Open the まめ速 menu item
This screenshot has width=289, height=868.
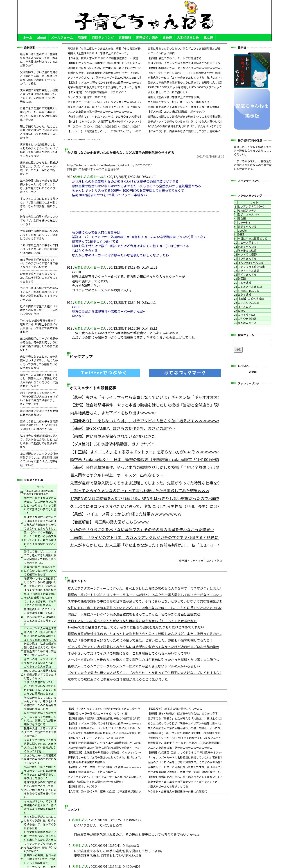point(167,37)
